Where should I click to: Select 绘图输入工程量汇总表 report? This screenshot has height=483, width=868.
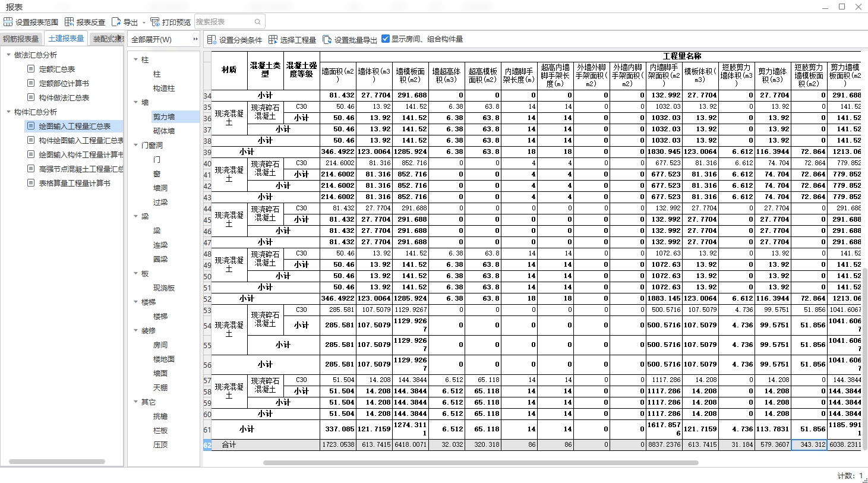click(x=75, y=126)
